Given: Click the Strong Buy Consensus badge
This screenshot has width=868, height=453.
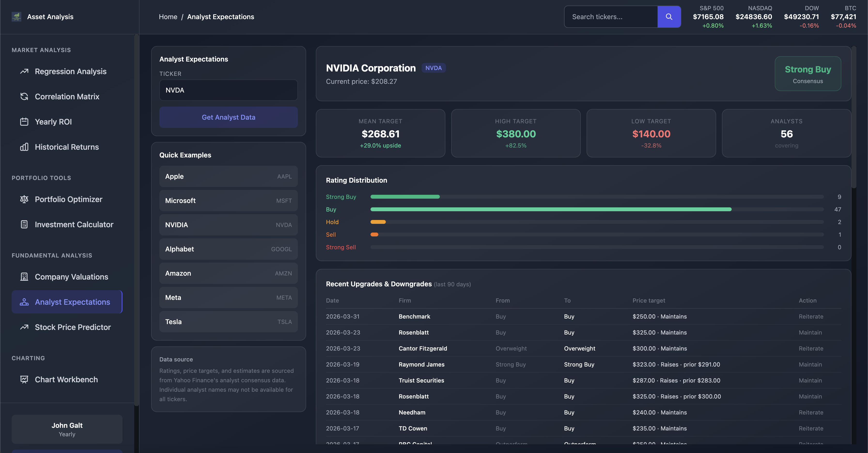Looking at the screenshot, I should (808, 73).
